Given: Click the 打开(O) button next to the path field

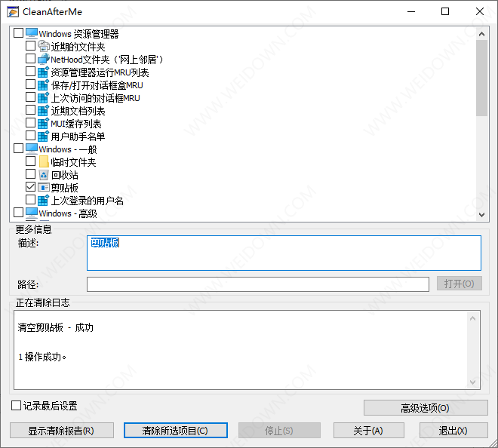Looking at the screenshot, I should coord(460,284).
